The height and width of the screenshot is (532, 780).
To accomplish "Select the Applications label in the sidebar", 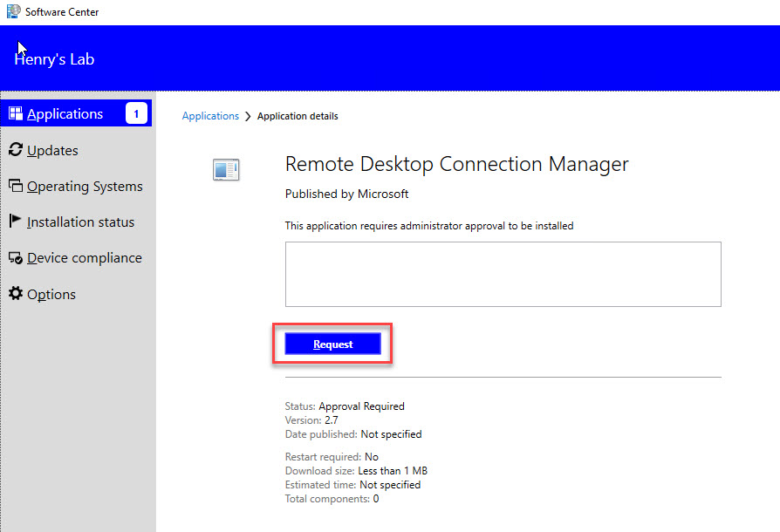I will 65,114.
